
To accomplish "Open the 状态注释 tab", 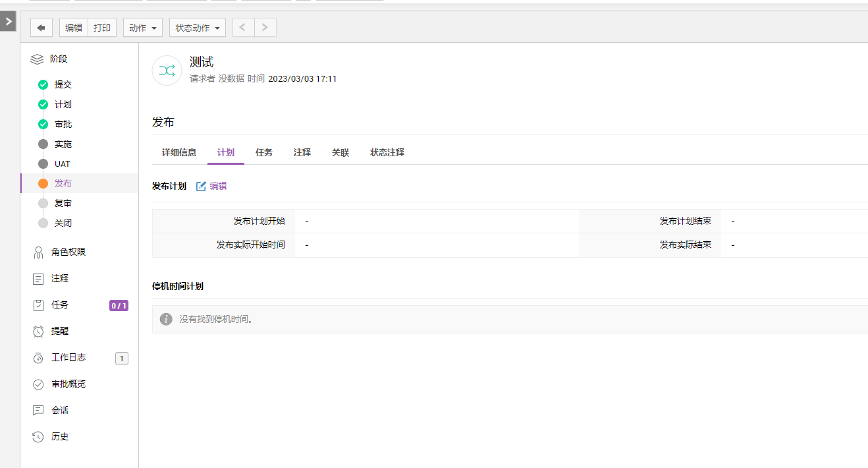I will click(387, 152).
